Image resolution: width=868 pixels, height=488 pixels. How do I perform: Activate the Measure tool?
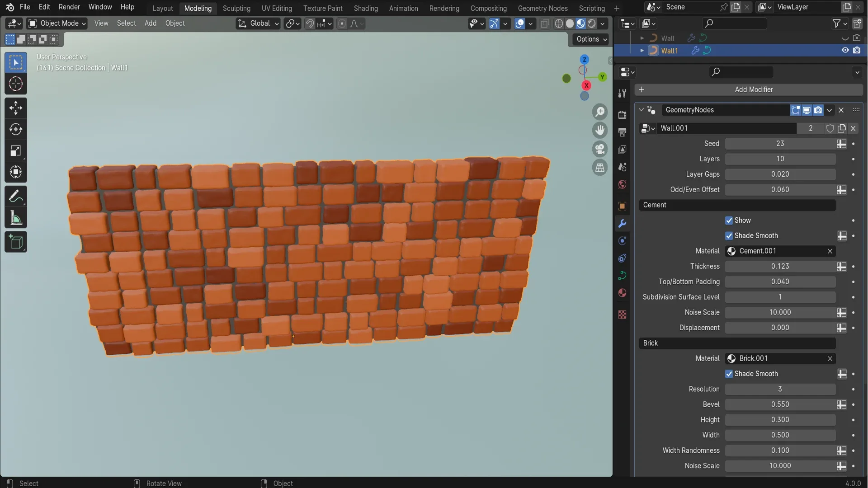(16, 218)
